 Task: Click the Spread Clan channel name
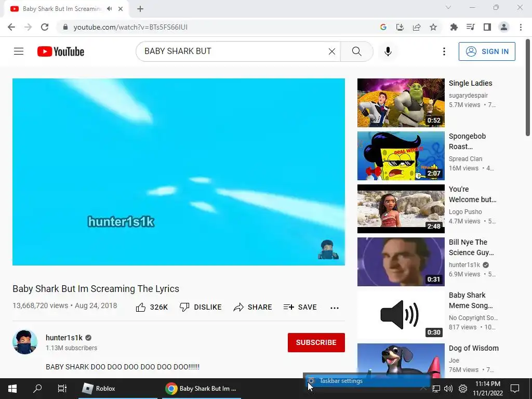click(x=465, y=159)
